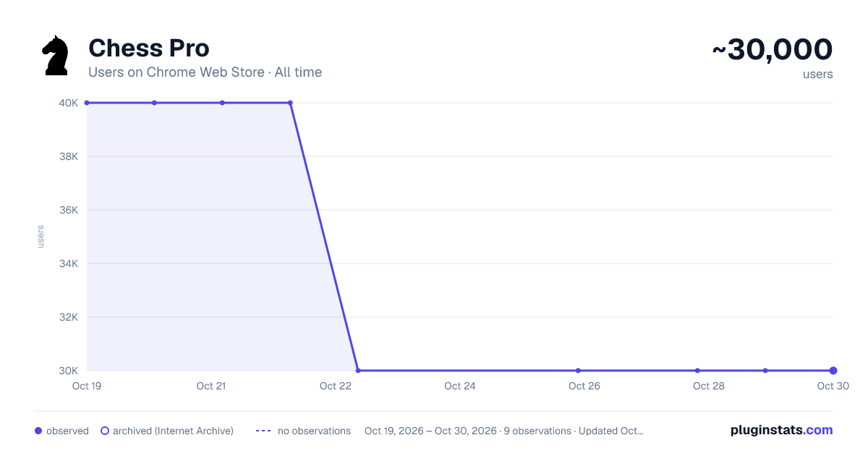The width and height of the screenshot is (868, 456).
Task: Click the Oct 30 x-axis label
Action: coord(832,386)
